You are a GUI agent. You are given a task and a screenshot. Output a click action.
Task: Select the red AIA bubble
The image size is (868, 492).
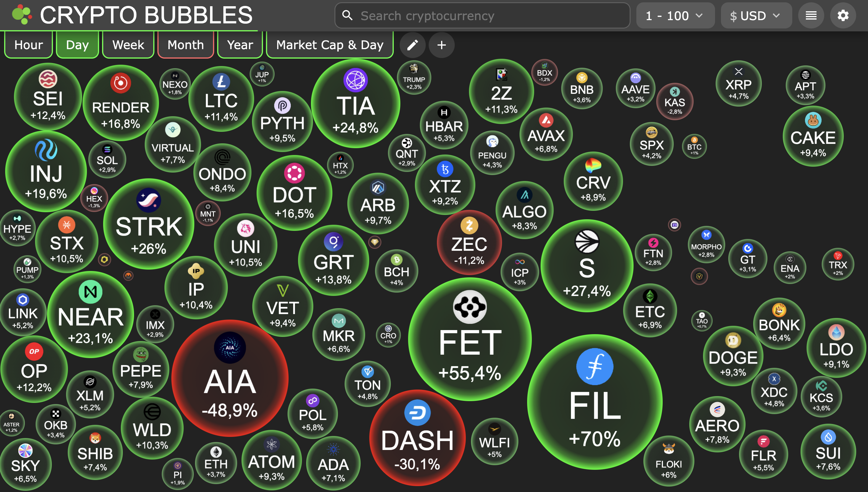click(x=230, y=378)
